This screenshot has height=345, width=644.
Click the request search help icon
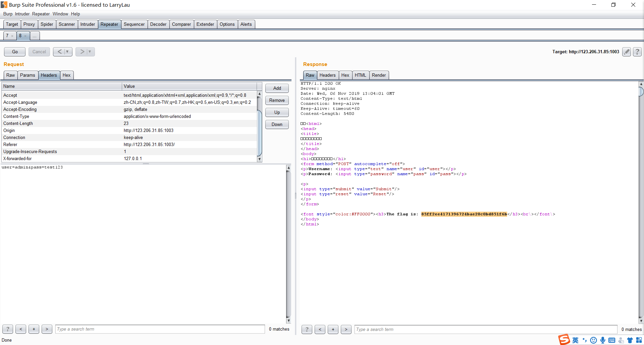(x=8, y=329)
